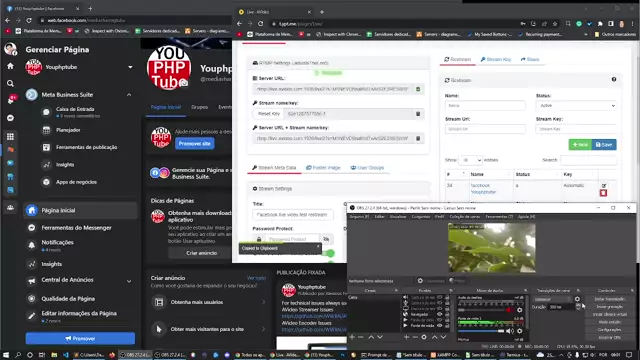The height and width of the screenshot is (360, 640).
Task: Adjust transition duration stepper in OBS
Action: (x=578, y=307)
